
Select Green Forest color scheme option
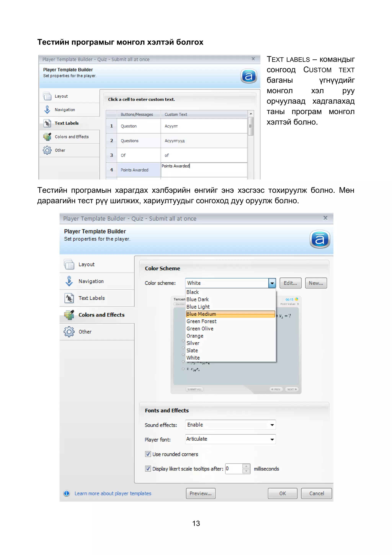point(201,321)
